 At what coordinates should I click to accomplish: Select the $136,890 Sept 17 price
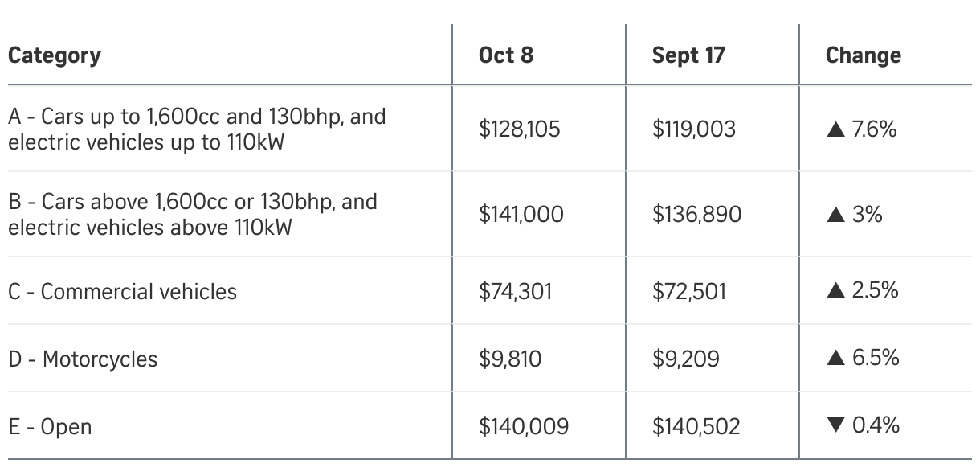click(x=696, y=215)
